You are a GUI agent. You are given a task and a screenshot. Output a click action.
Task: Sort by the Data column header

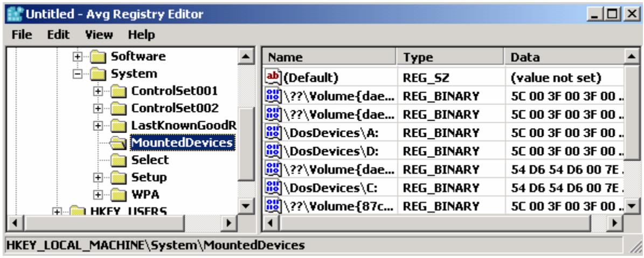click(x=565, y=57)
